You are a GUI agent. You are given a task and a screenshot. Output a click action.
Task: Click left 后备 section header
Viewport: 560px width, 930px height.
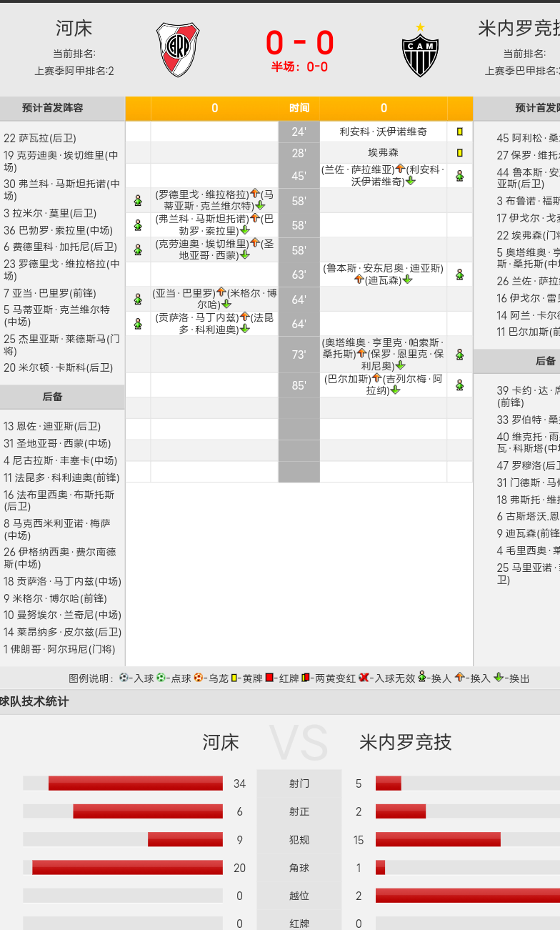(x=62, y=397)
